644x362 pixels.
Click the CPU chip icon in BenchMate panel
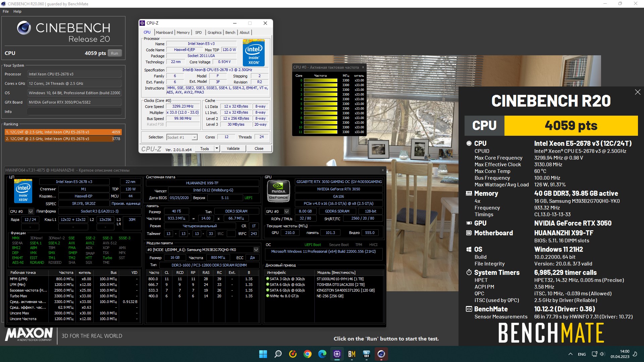click(x=469, y=143)
